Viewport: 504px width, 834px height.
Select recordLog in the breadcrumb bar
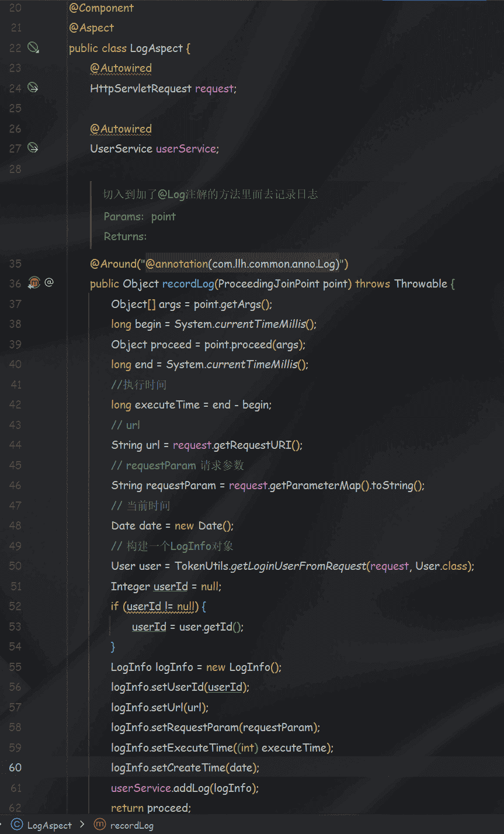click(132, 825)
